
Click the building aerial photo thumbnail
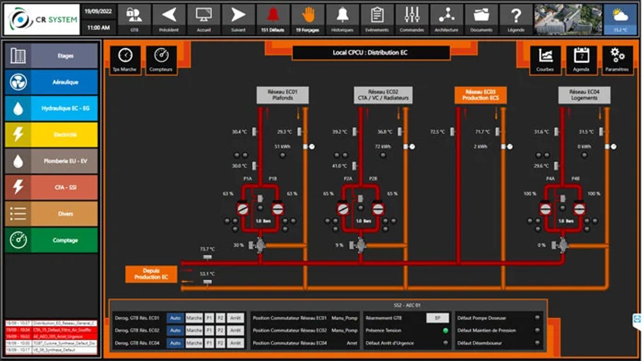[x=568, y=19]
